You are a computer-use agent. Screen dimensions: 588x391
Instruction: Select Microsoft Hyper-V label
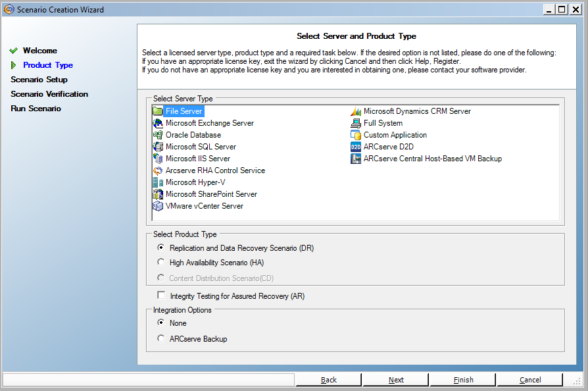coord(195,182)
